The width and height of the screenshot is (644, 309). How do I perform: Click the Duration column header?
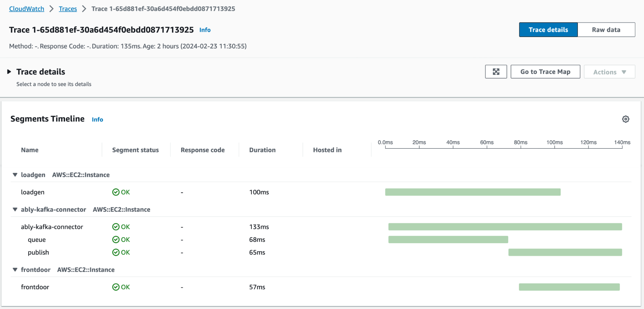click(x=262, y=150)
